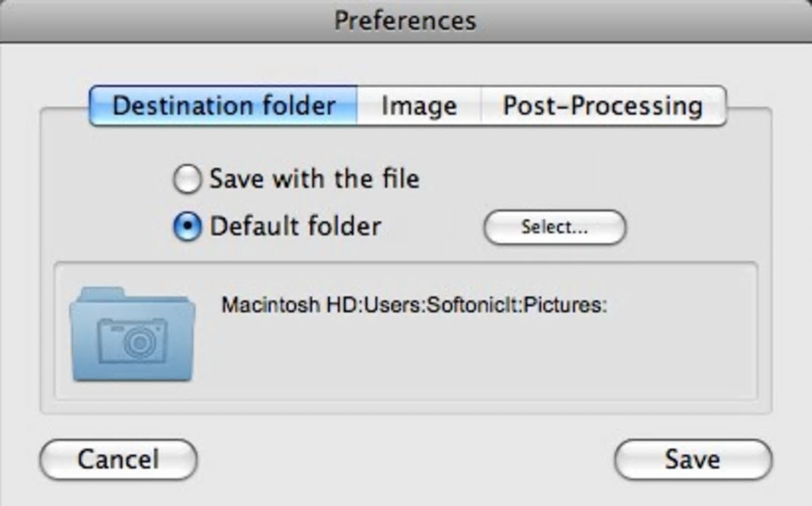Open the Post-Processing tab
This screenshot has height=506, width=812.
click(603, 106)
